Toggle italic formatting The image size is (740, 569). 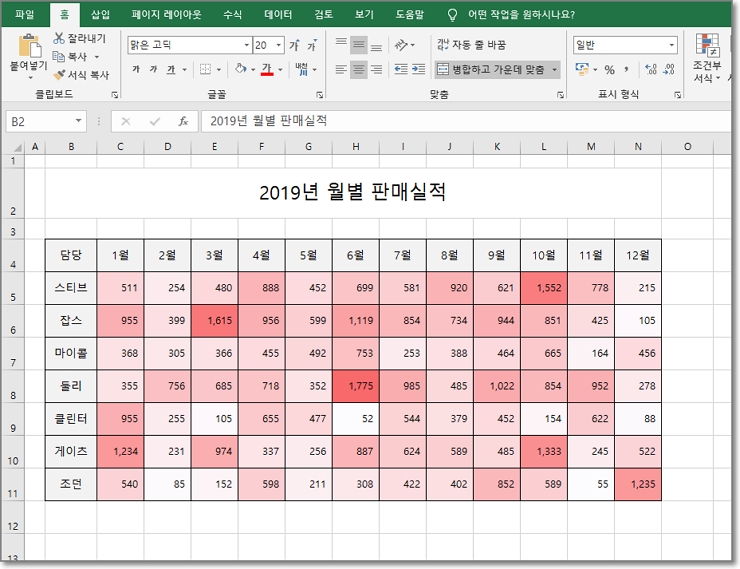[153, 69]
